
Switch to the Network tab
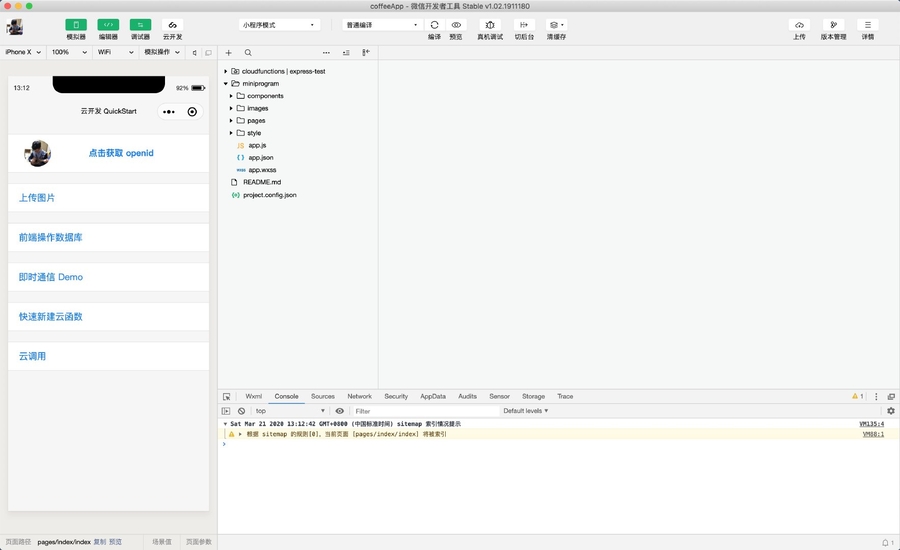(x=359, y=396)
